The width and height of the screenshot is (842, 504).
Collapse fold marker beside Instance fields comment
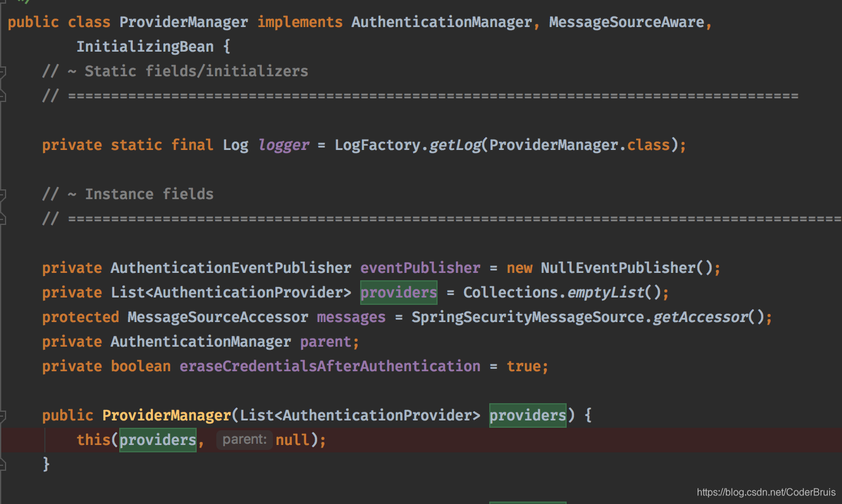(x=2, y=194)
